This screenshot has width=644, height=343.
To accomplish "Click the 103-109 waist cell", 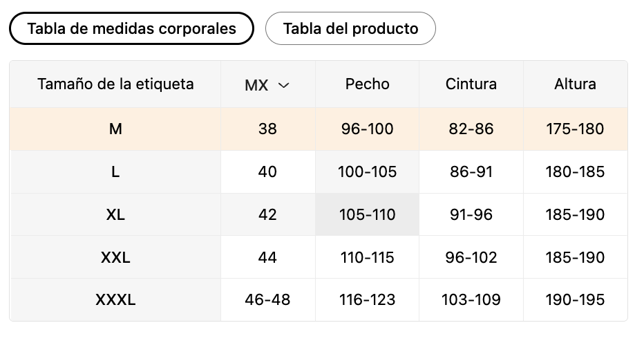I will point(471,300).
